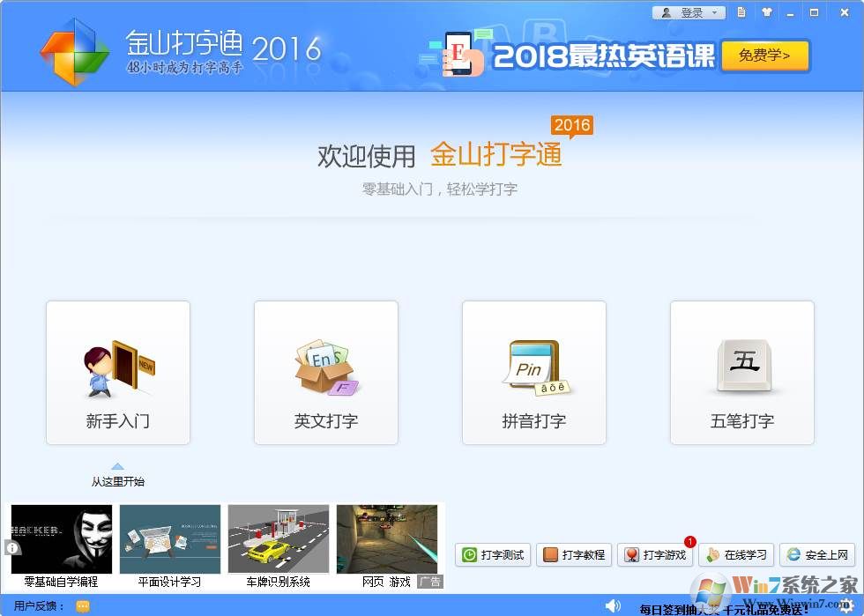This screenshot has height=616, width=864.
Task: Launch the 打字游戏 typing games
Action: pos(655,555)
